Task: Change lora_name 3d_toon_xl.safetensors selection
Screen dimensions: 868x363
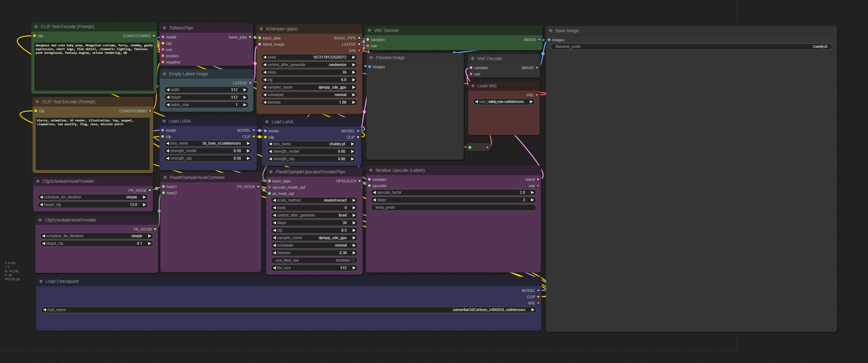Action: pos(208,143)
